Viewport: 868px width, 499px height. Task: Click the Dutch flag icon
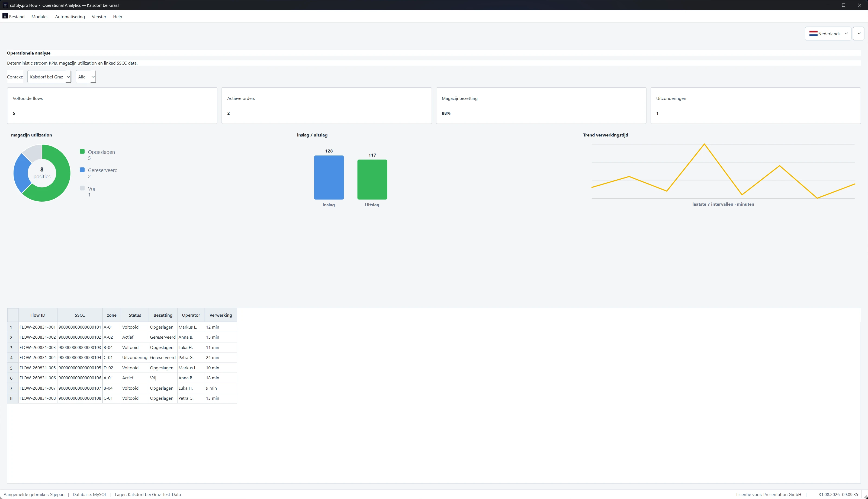[813, 34]
